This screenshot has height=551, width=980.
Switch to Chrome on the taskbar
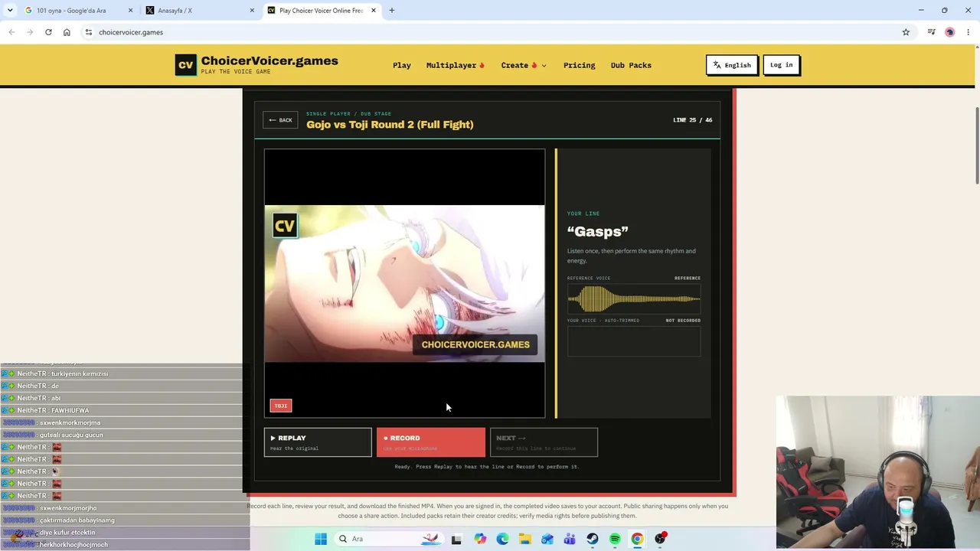tap(637, 539)
